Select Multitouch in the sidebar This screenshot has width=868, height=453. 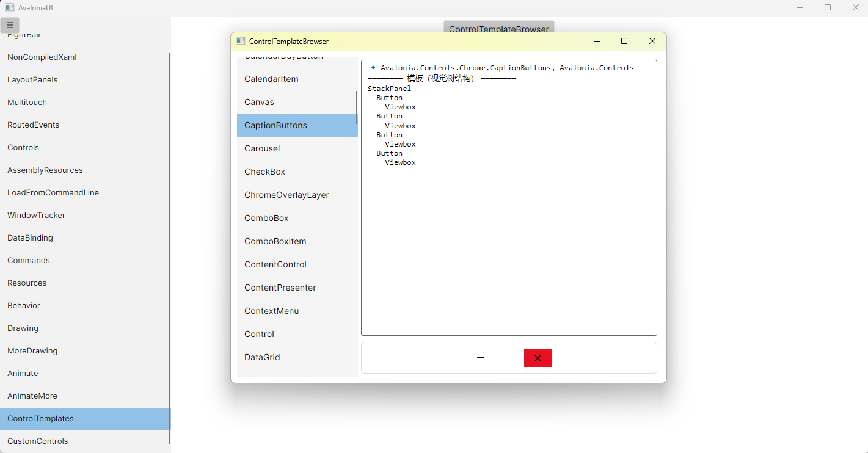tap(84, 103)
